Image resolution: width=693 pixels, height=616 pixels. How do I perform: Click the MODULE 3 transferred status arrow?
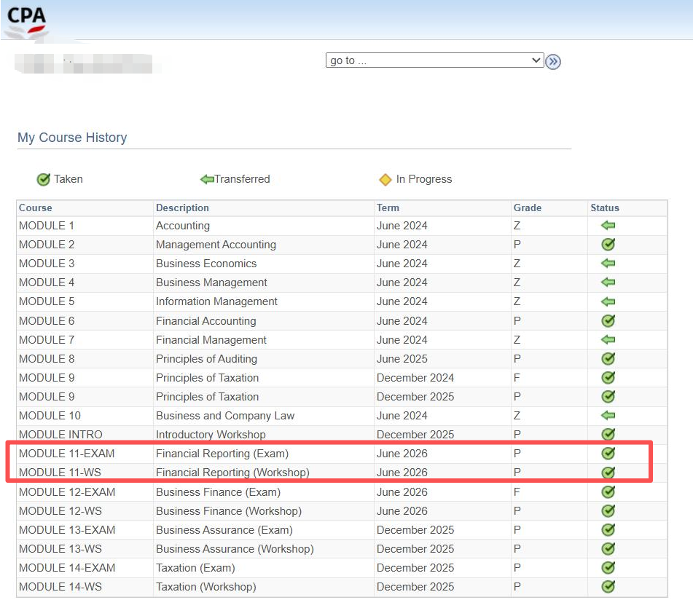[608, 264]
